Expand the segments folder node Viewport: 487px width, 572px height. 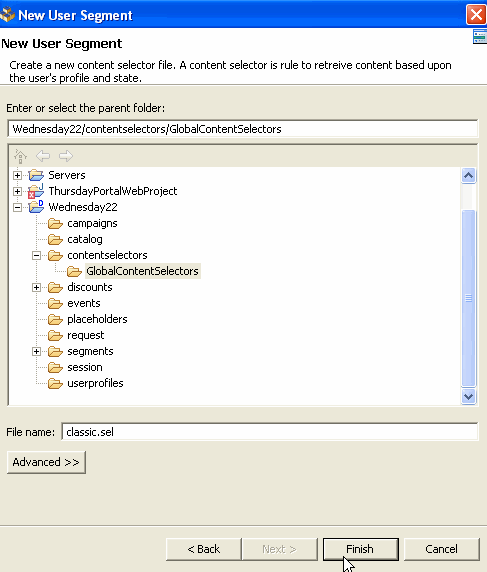(36, 351)
